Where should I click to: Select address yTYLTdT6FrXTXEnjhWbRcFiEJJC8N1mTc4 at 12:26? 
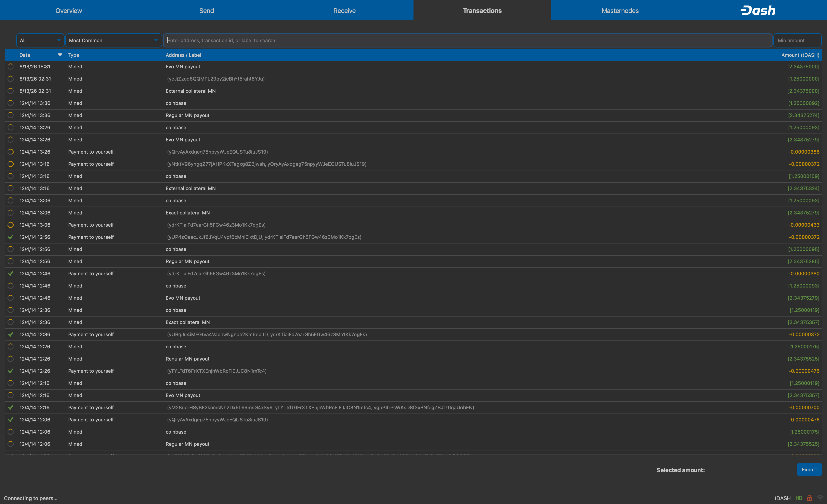click(x=217, y=371)
